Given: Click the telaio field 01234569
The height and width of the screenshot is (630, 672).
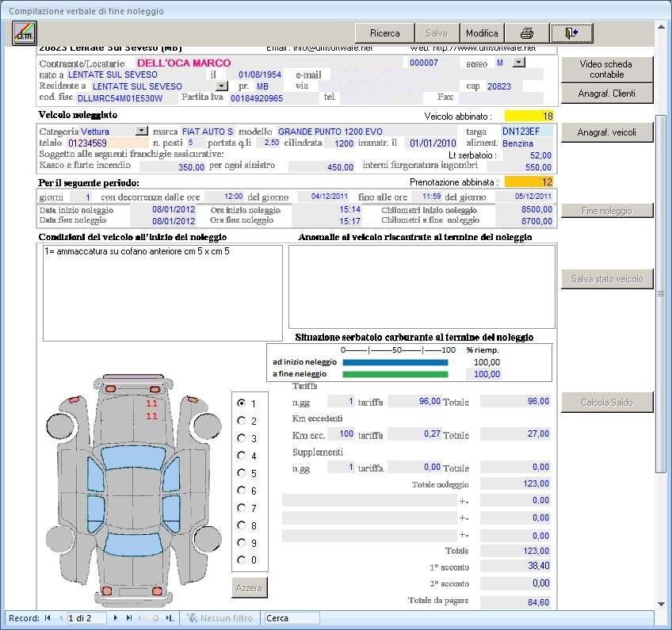Looking at the screenshot, I should pos(107,143).
